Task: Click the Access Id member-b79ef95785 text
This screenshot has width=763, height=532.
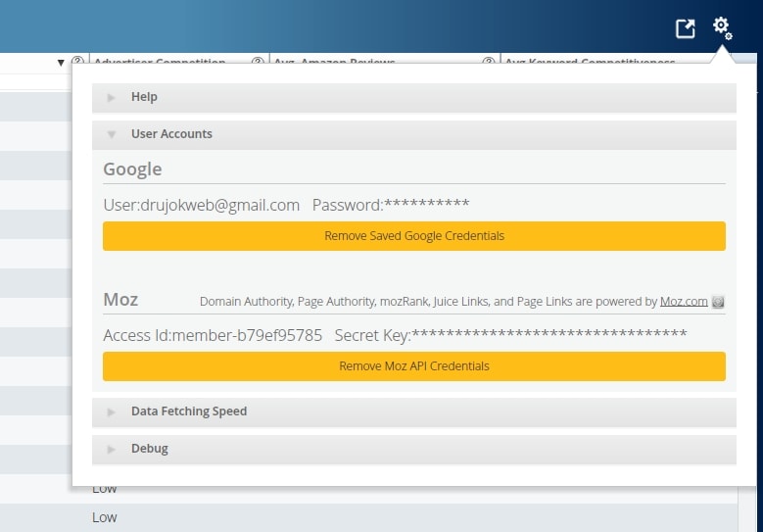Action: (247, 335)
